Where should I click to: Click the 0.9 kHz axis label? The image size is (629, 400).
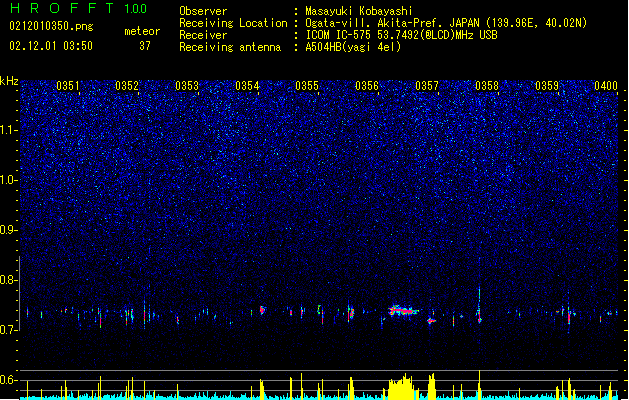click(9, 230)
